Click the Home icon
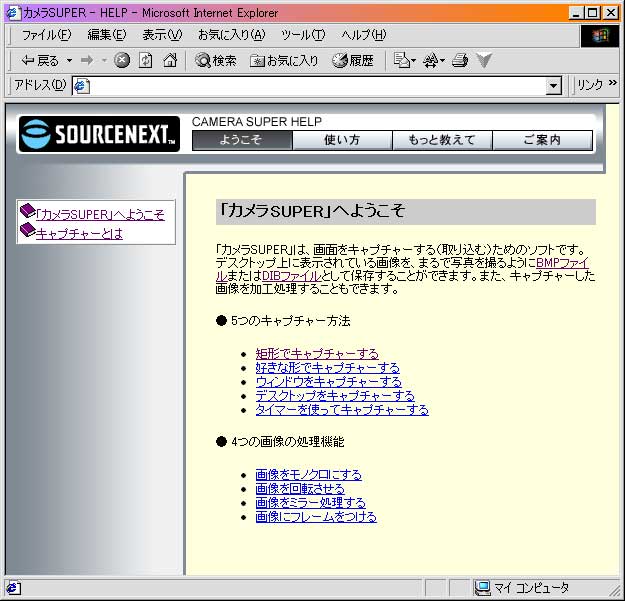 coord(170,61)
